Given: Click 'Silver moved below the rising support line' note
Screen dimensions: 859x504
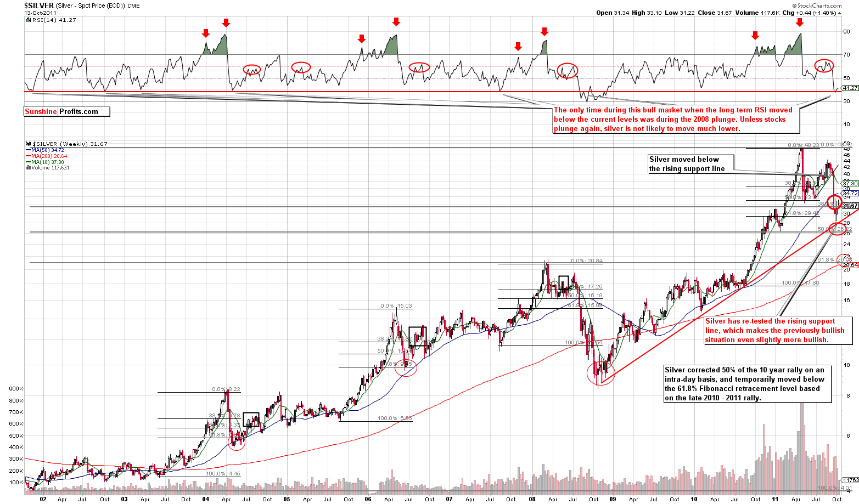Looking at the screenshot, I should (x=691, y=164).
